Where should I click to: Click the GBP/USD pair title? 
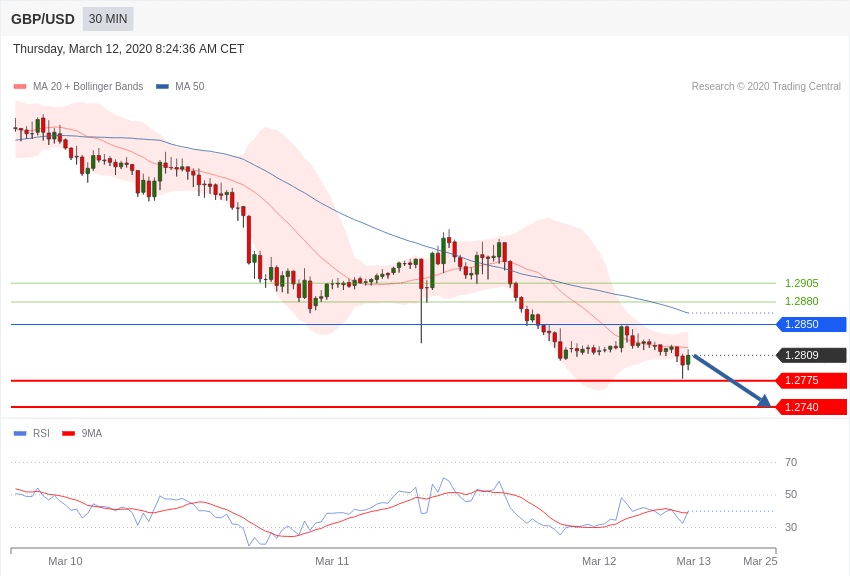(x=43, y=19)
